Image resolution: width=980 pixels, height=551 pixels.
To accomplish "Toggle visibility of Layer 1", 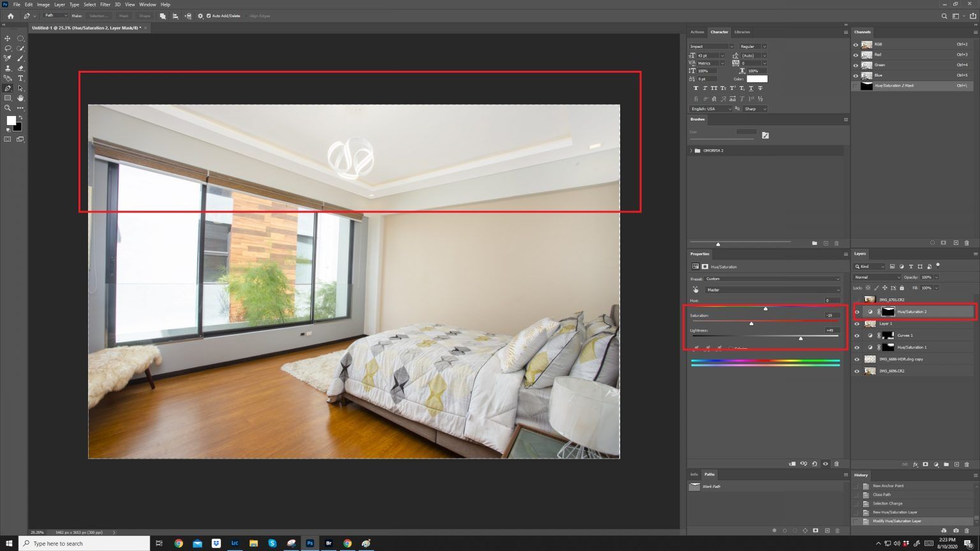I will pyautogui.click(x=857, y=323).
